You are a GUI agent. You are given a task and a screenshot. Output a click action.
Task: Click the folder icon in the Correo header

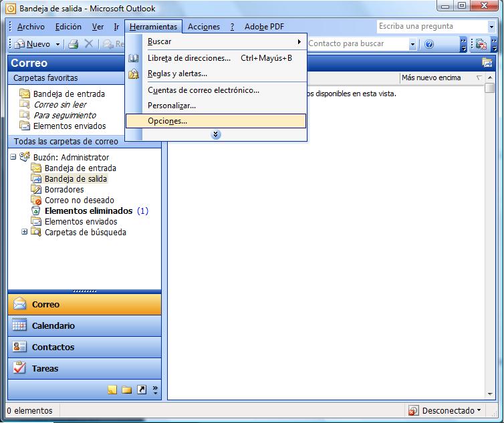(487, 63)
